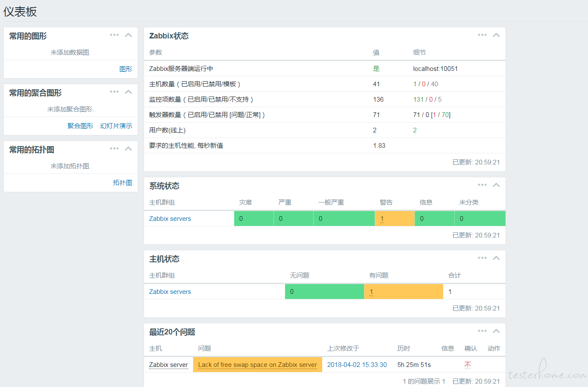This screenshot has height=387, width=588.
Task: Collapse the 最近20个问题 widget
Action: pos(496,331)
